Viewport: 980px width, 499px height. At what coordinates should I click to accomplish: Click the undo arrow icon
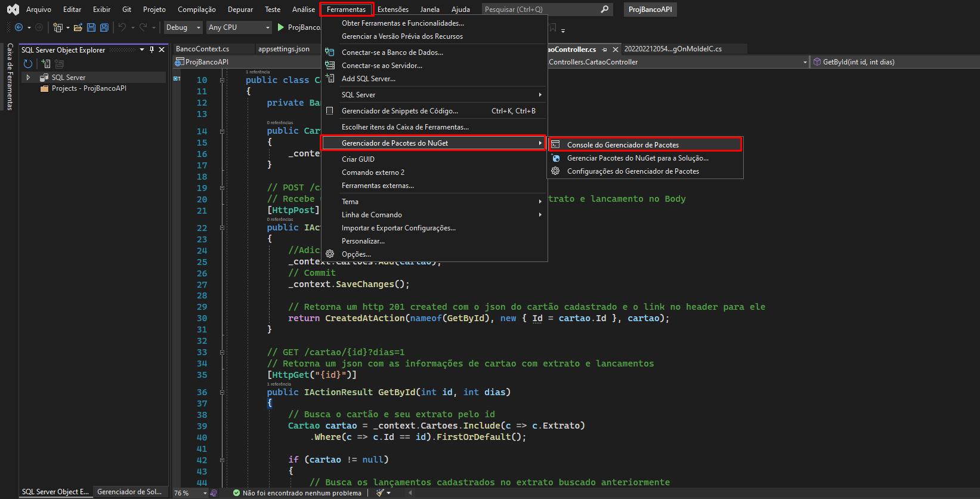(122, 27)
